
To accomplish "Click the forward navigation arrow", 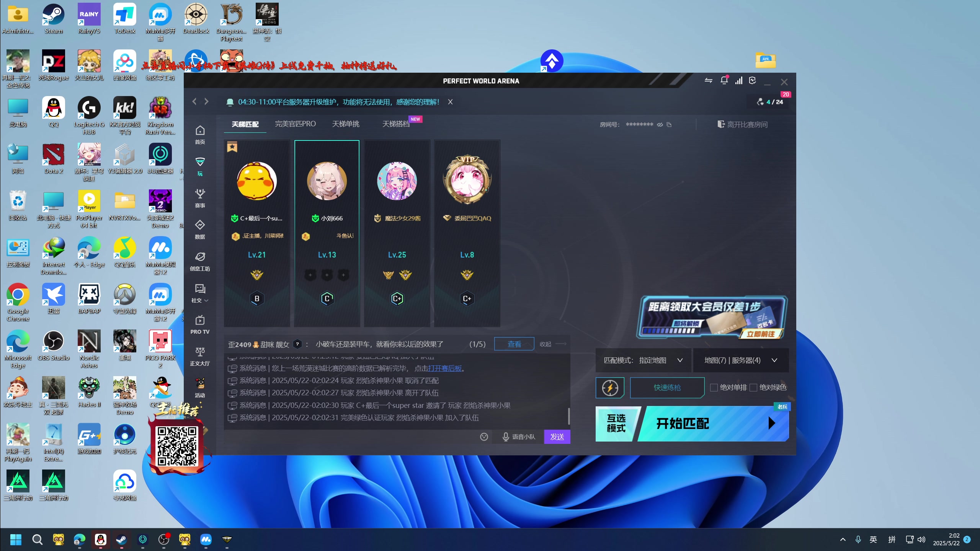I will pos(206,101).
